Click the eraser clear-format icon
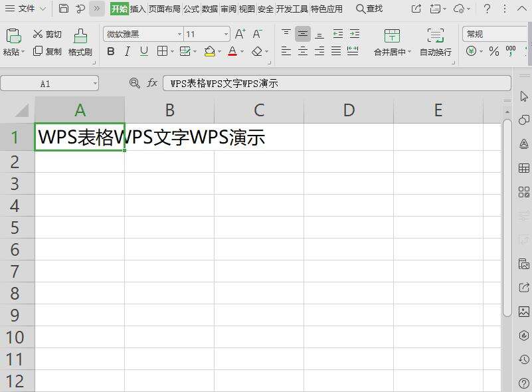The image size is (532, 392). tap(257, 51)
